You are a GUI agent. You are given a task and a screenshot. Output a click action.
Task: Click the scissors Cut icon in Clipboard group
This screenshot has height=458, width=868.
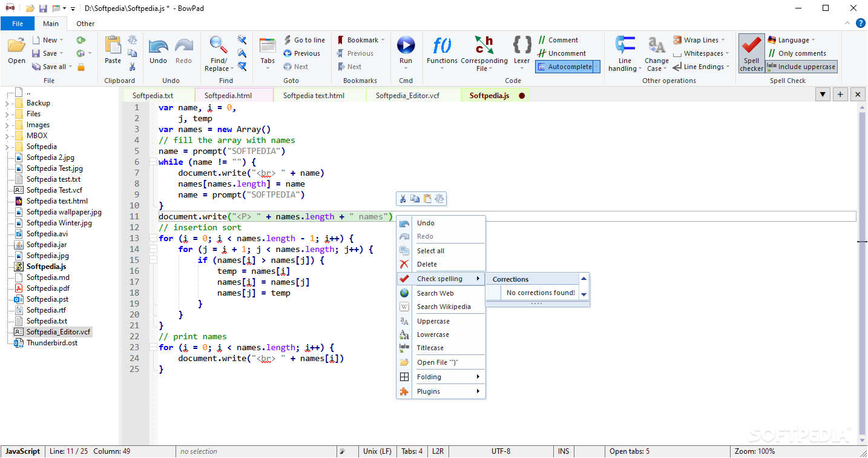132,67
